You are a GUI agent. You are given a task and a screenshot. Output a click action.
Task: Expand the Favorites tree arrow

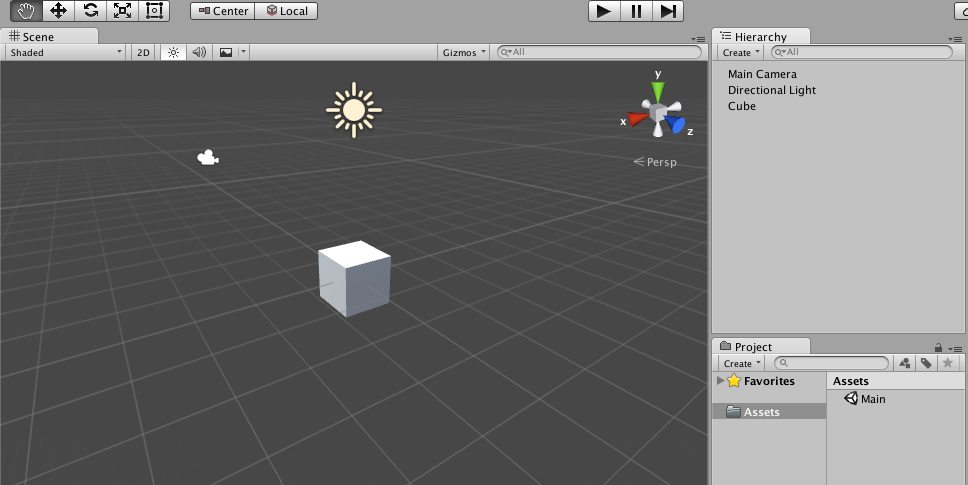(720, 381)
